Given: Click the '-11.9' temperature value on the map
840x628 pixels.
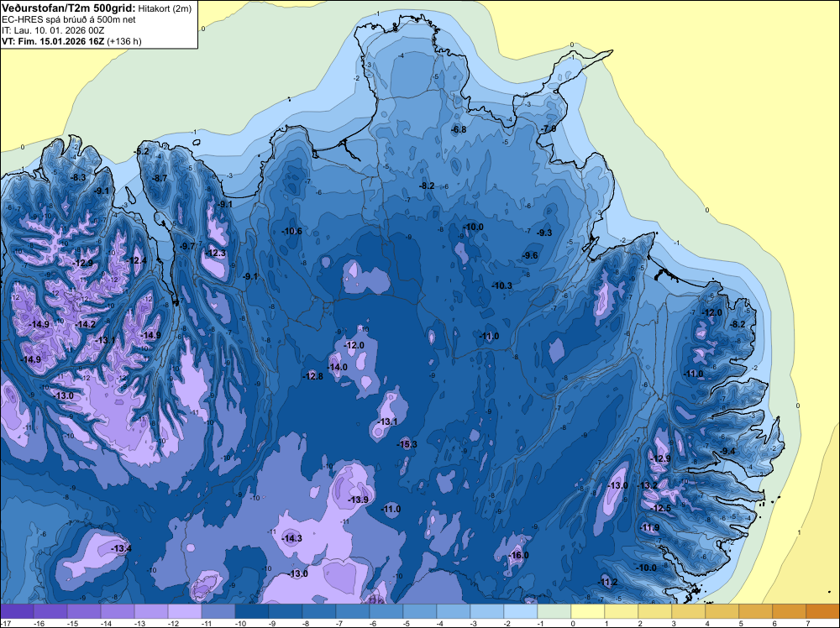Looking at the screenshot, I should [x=650, y=528].
